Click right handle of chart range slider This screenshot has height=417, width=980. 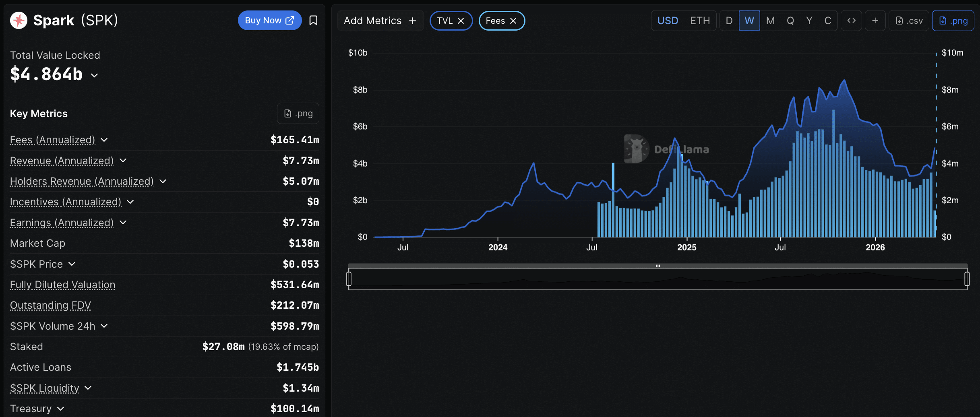click(x=967, y=279)
